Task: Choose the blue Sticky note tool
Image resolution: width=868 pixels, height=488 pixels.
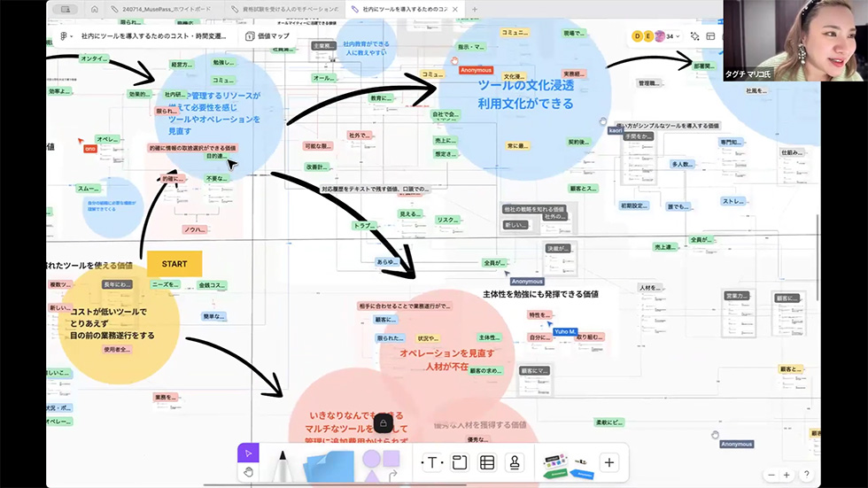Action: [329, 466]
